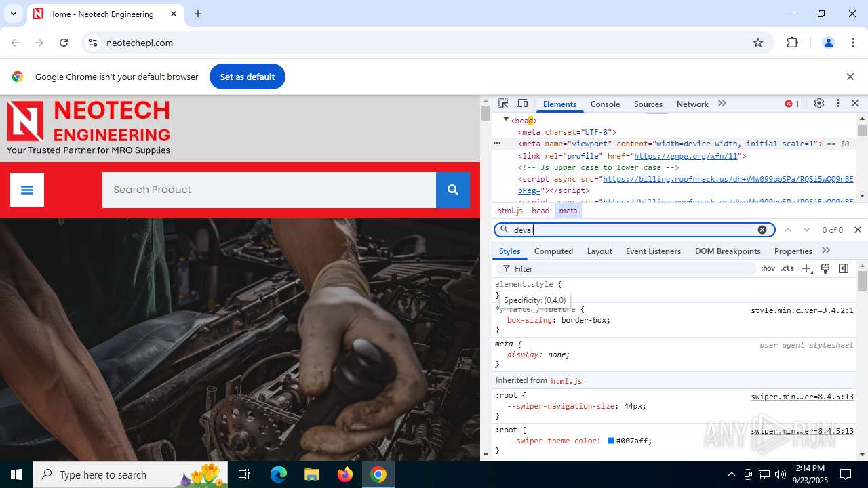Switch to the Network tab
Image resolution: width=868 pixels, height=488 pixels.
pos(692,104)
